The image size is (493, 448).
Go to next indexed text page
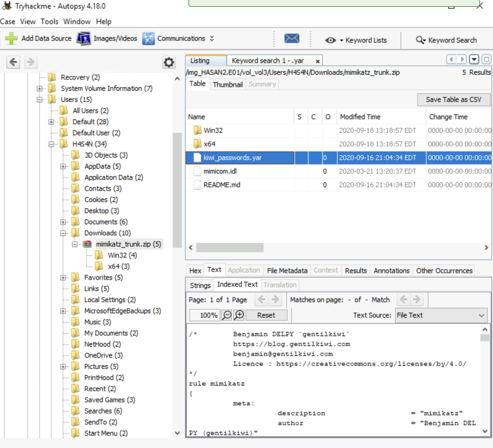click(x=275, y=299)
